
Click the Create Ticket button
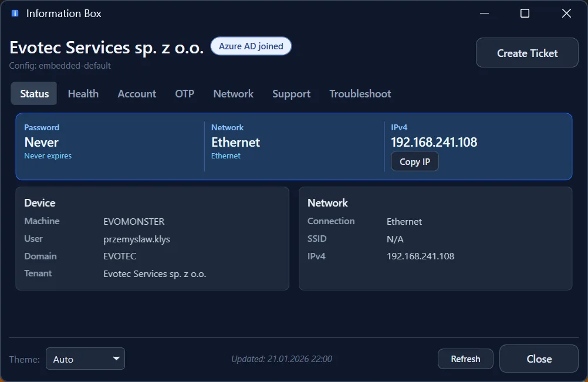[x=527, y=53]
